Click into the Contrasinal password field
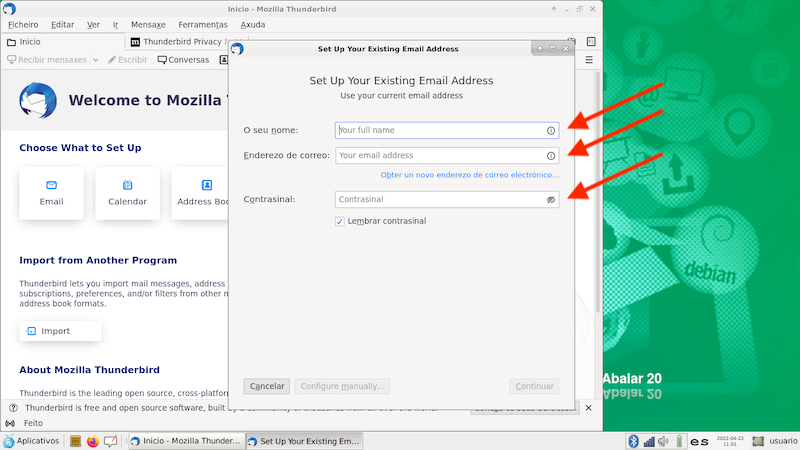The width and height of the screenshot is (800, 450). (438, 200)
